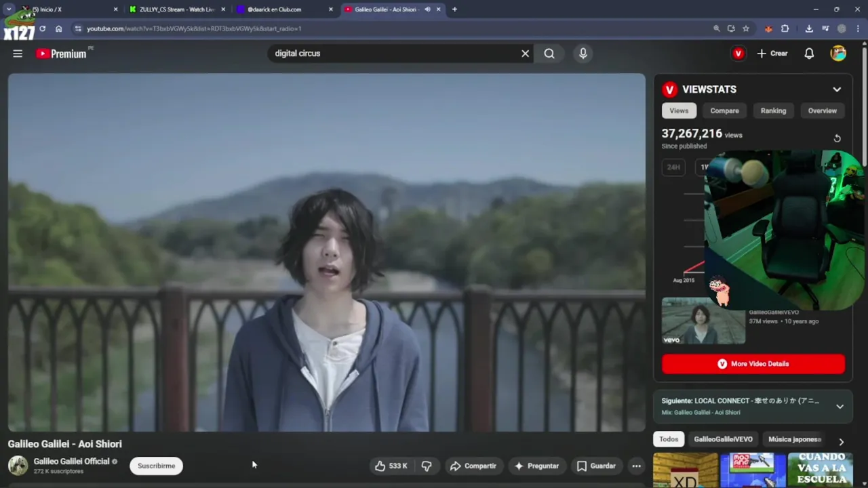This screenshot has height=488, width=868.
Task: Switch to the Compare tab
Action: pyautogui.click(x=724, y=110)
